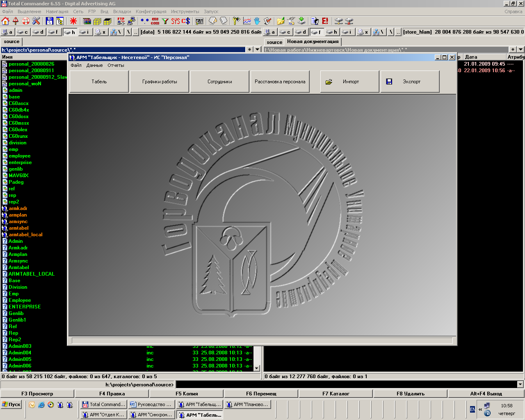Click the disconnect network drive icon with red X
The height and width of the screenshot is (420, 525).
point(349,21)
